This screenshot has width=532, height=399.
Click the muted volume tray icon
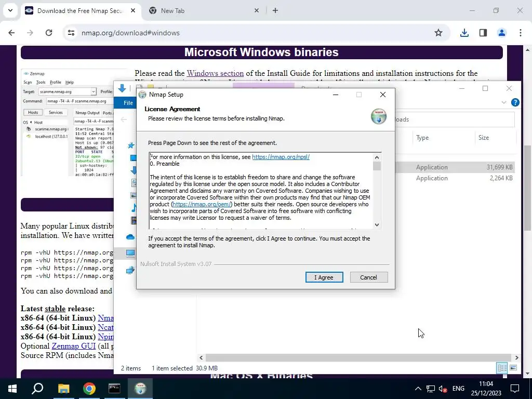click(x=443, y=389)
